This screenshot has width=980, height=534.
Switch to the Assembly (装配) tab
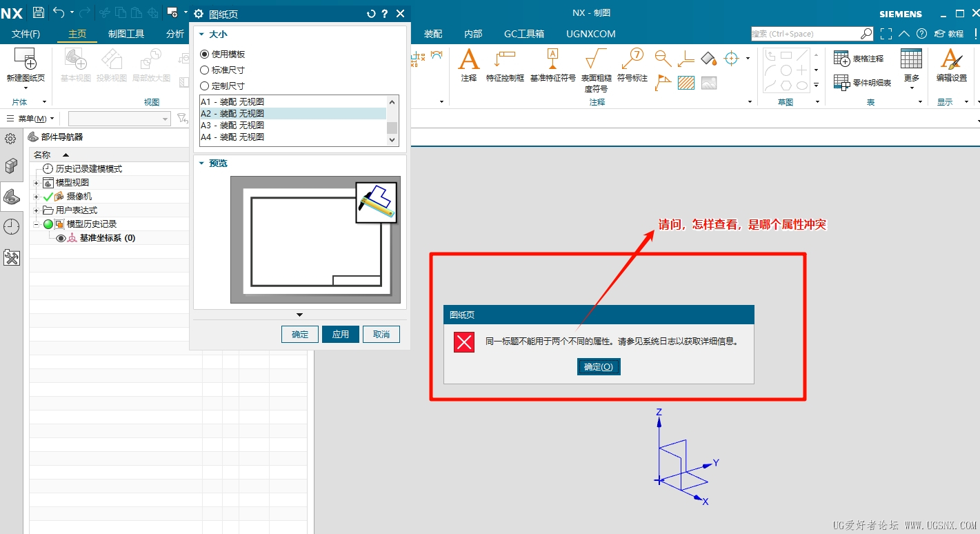coord(433,34)
